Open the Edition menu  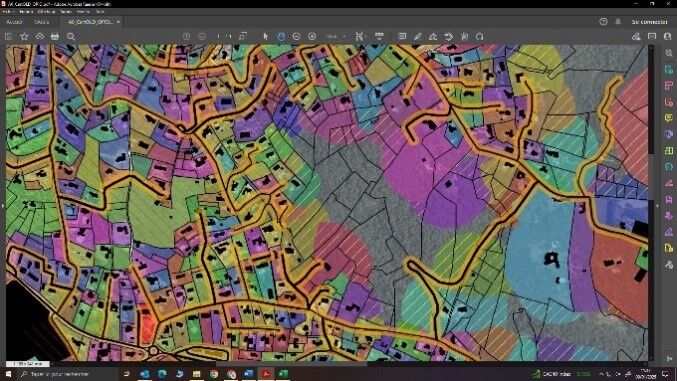26,12
